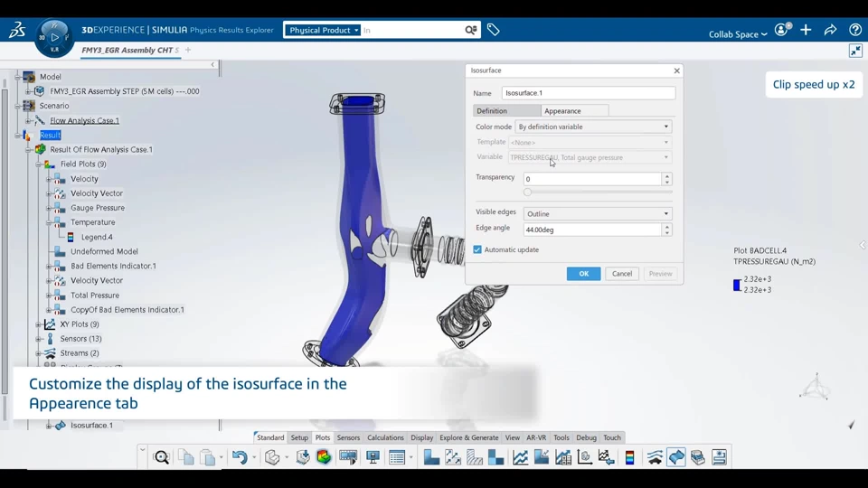Click the zoom search icon in the action bar
The width and height of the screenshot is (868, 488).
(x=161, y=457)
